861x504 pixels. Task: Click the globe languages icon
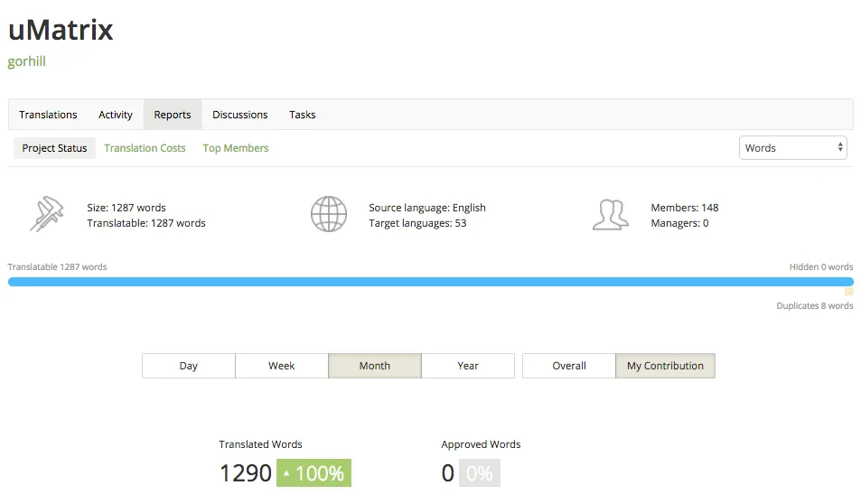328,214
